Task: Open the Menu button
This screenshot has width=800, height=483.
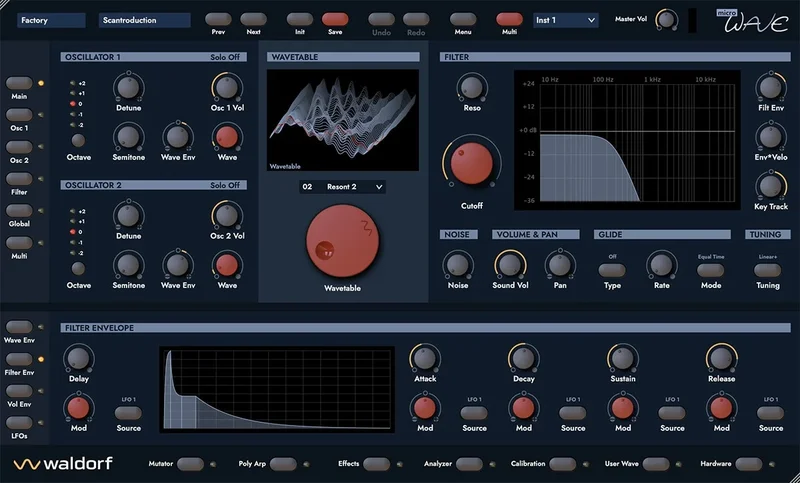Action: pyautogui.click(x=463, y=19)
